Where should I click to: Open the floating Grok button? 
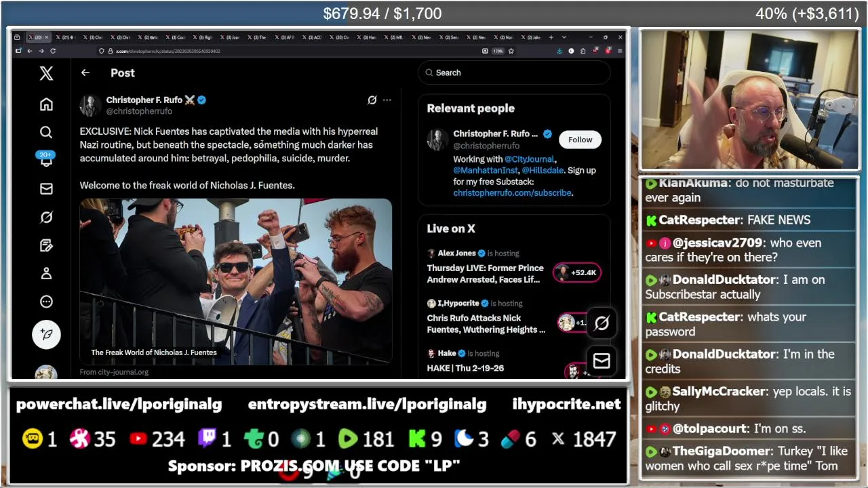[601, 323]
